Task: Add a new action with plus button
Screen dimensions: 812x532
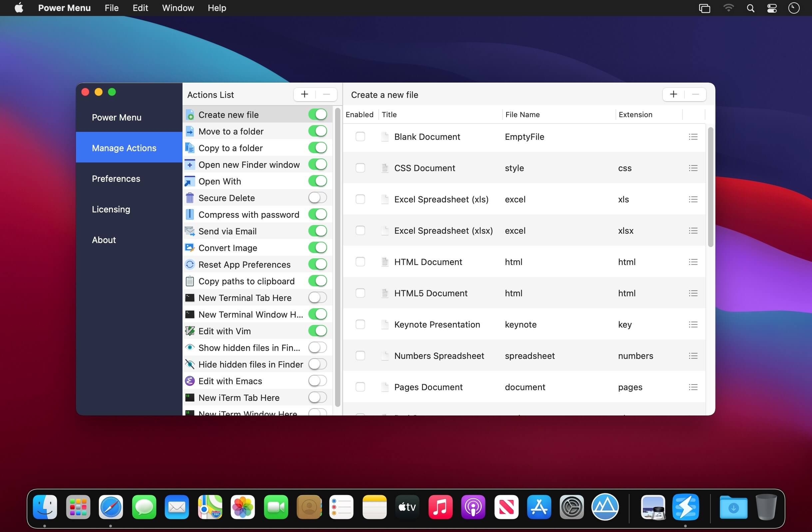Action: coord(305,94)
